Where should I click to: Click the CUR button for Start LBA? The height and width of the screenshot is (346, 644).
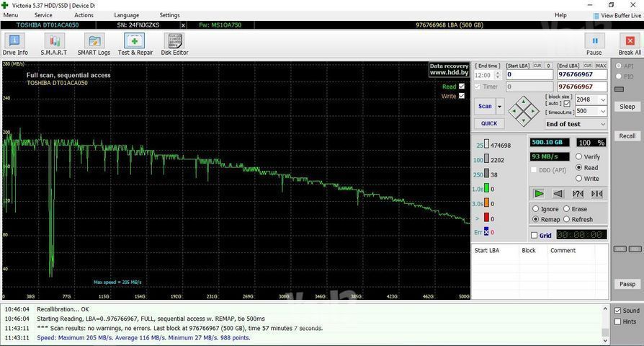coord(537,66)
